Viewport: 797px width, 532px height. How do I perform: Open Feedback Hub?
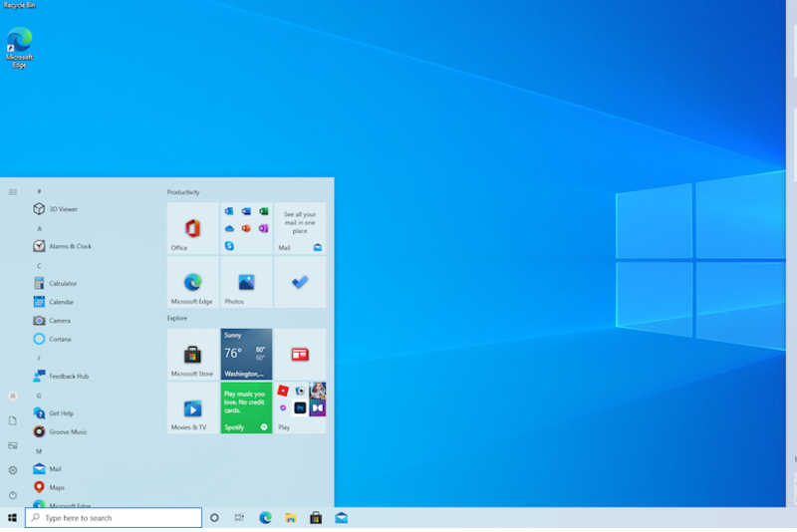click(x=61, y=376)
